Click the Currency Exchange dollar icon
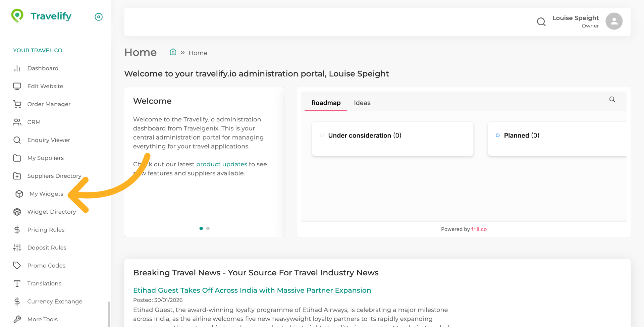 point(17,302)
